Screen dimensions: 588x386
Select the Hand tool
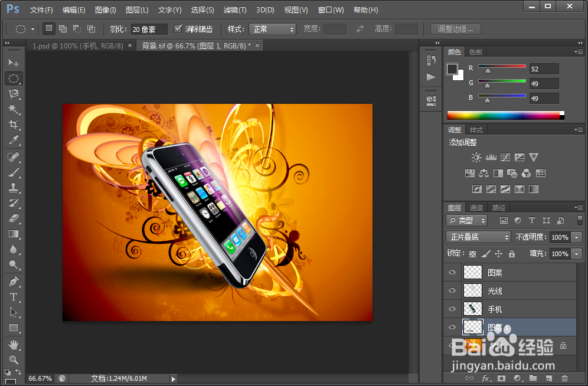pos(14,345)
